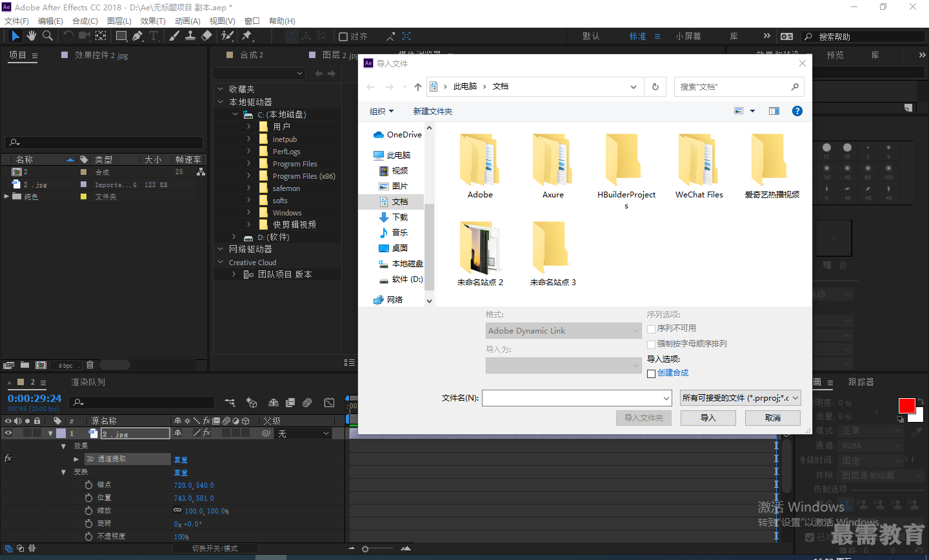Click 切换开关/模式 button

(215, 548)
